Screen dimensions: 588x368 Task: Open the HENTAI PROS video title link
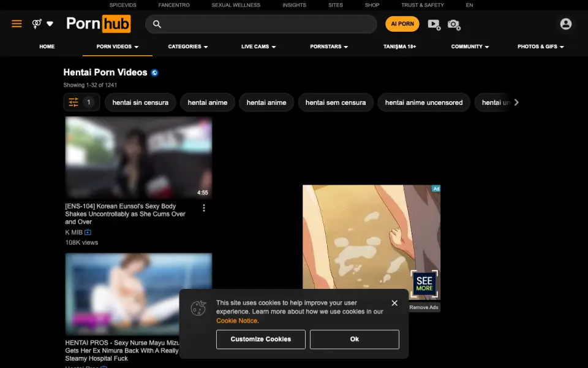[122, 351]
